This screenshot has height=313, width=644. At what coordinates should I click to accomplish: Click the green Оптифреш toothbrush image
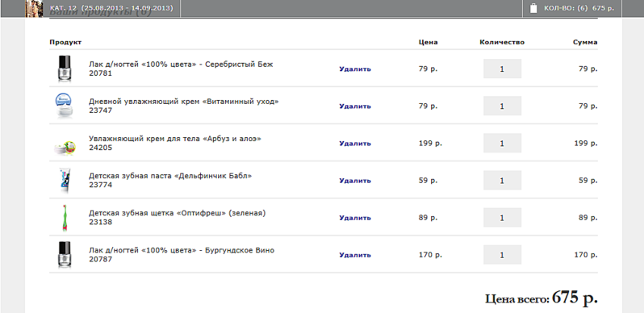(x=65, y=218)
